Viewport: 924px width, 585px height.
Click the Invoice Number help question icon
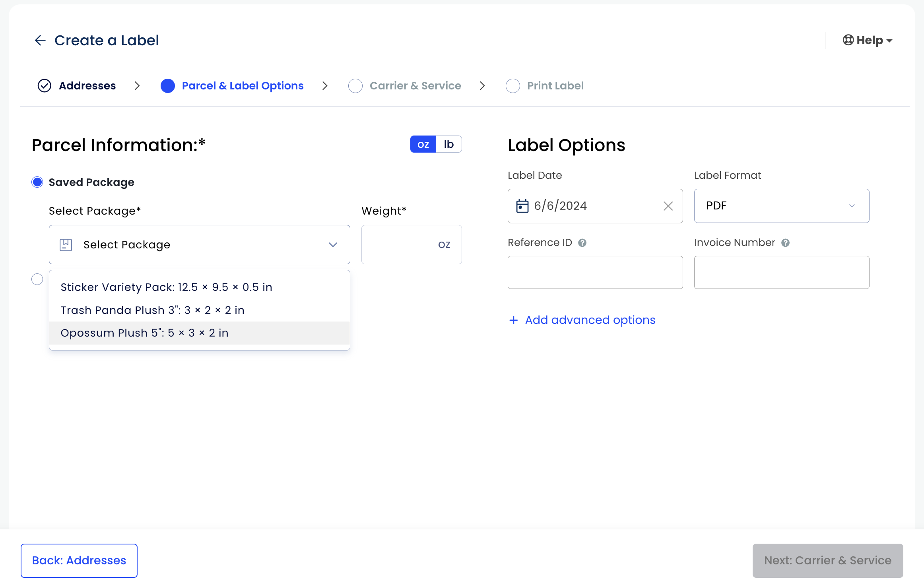pyautogui.click(x=785, y=243)
